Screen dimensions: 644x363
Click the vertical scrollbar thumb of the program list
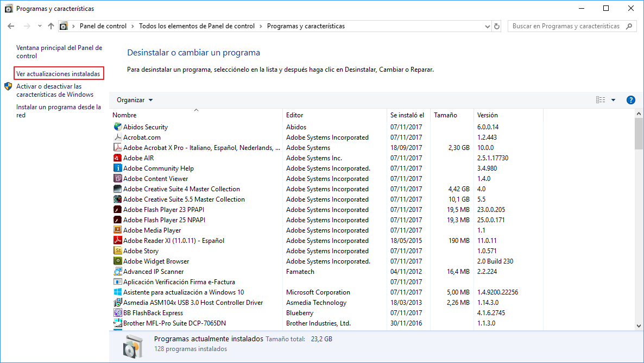639,134
